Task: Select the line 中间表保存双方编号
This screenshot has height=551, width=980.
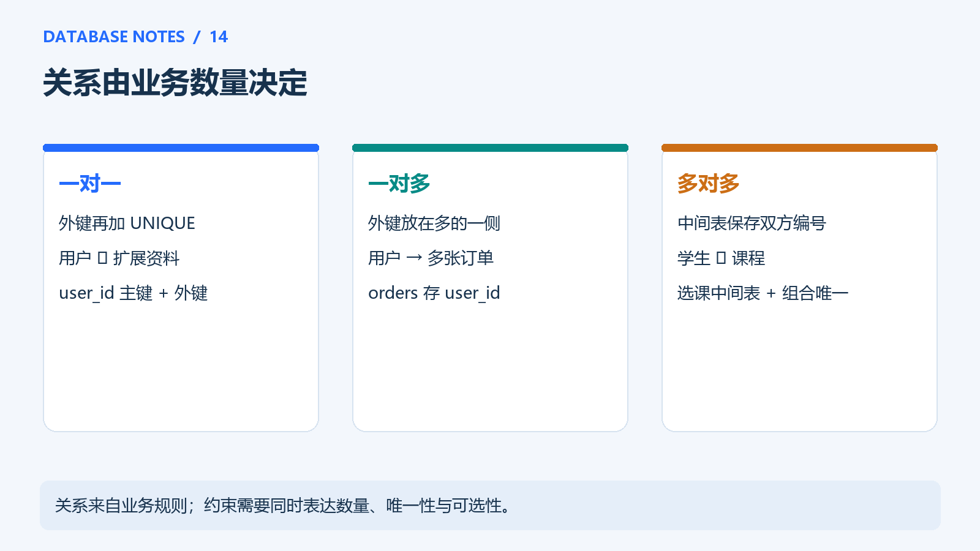Action: (x=752, y=223)
